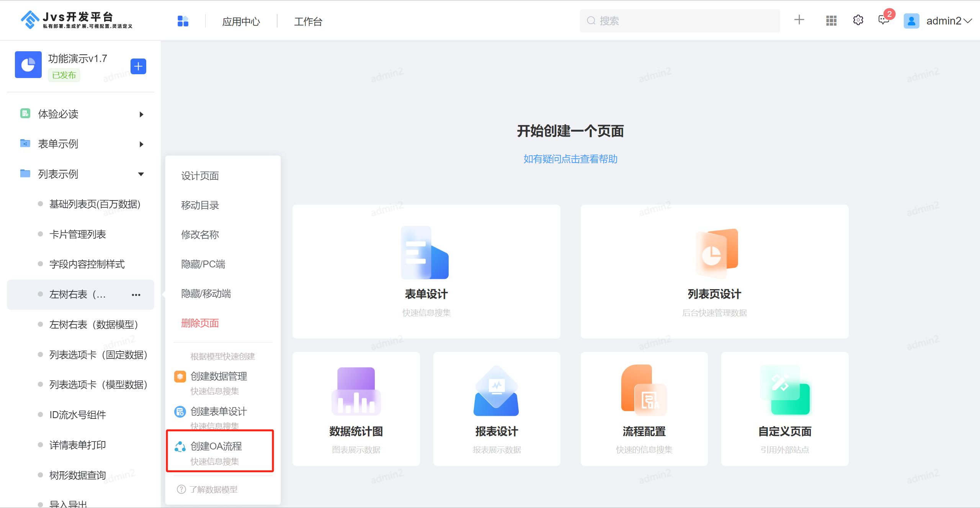
Task: Choose 创建OA流程 from the context menu
Action: tap(216, 446)
